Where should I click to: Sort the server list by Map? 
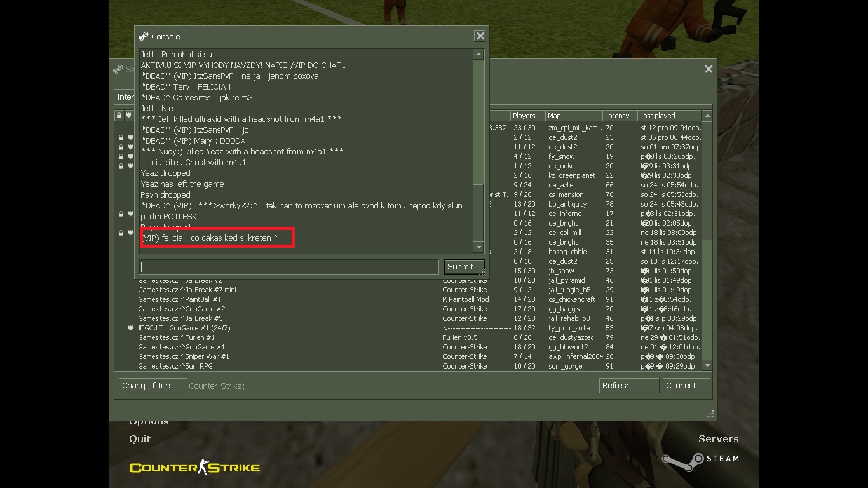tap(574, 116)
